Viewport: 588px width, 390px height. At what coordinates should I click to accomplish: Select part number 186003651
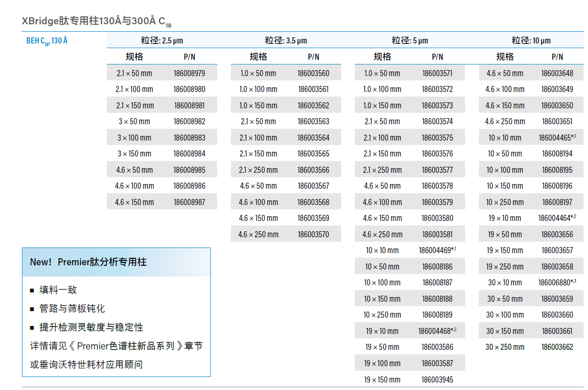click(557, 121)
